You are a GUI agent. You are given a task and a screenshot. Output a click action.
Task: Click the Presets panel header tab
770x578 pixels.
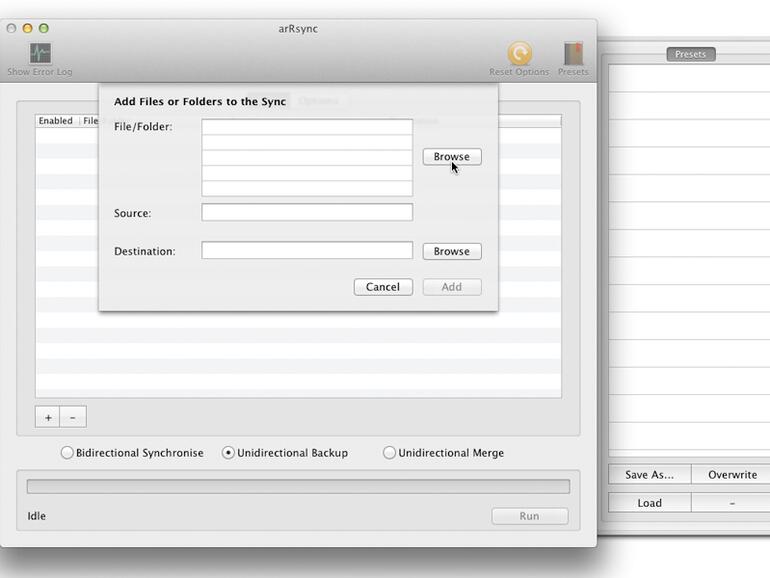point(690,54)
